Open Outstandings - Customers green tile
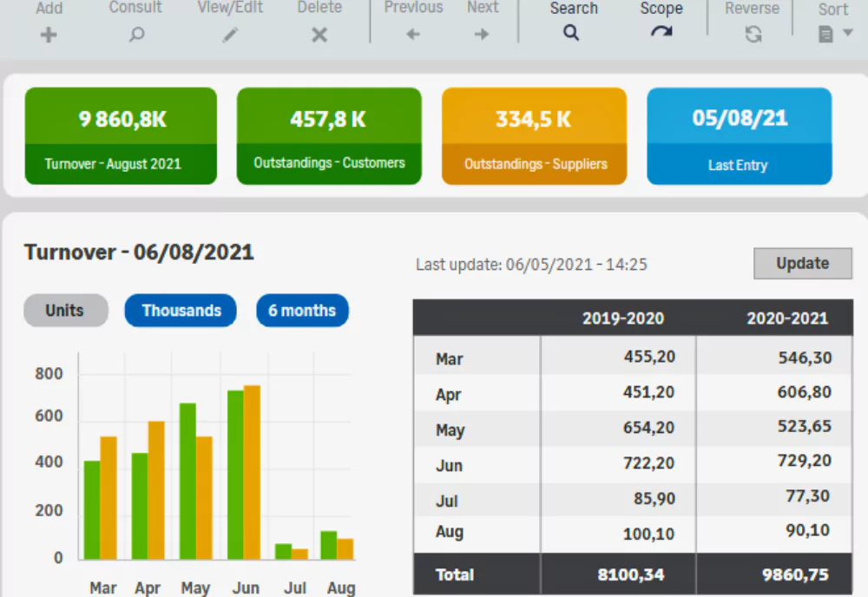This screenshot has width=868, height=597. click(329, 136)
